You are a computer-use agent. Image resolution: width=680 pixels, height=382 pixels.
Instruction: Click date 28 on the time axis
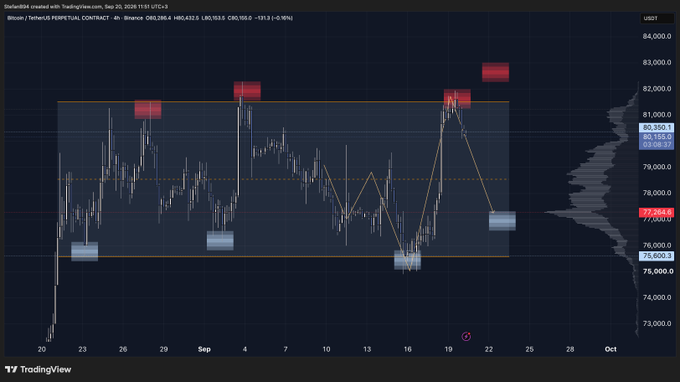click(570, 349)
